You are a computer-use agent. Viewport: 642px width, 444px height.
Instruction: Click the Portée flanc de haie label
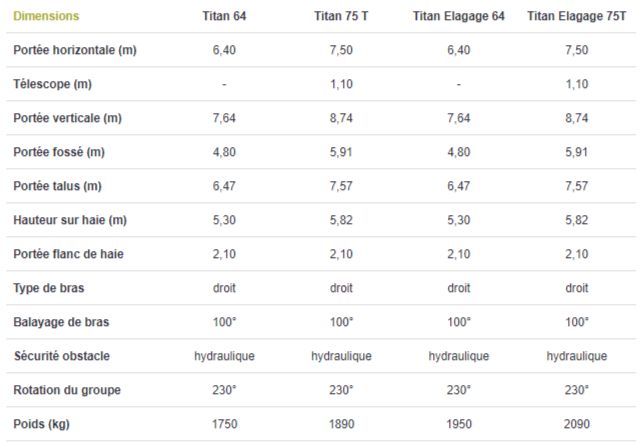click(x=68, y=254)
